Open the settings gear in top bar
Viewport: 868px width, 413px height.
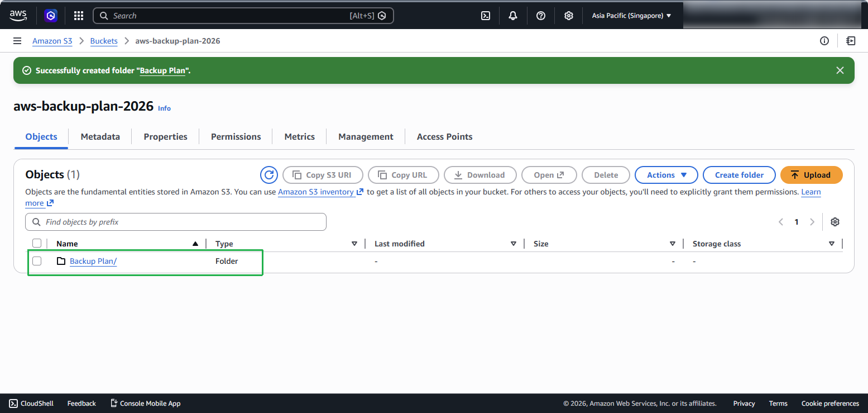coord(568,16)
